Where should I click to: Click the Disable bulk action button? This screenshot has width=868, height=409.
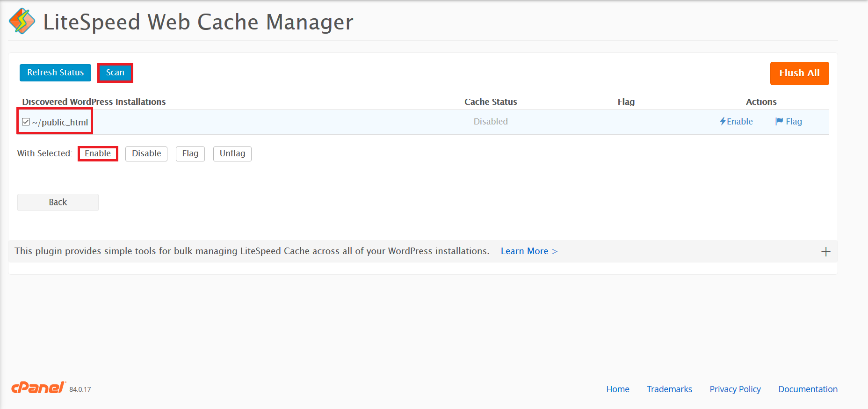click(146, 153)
